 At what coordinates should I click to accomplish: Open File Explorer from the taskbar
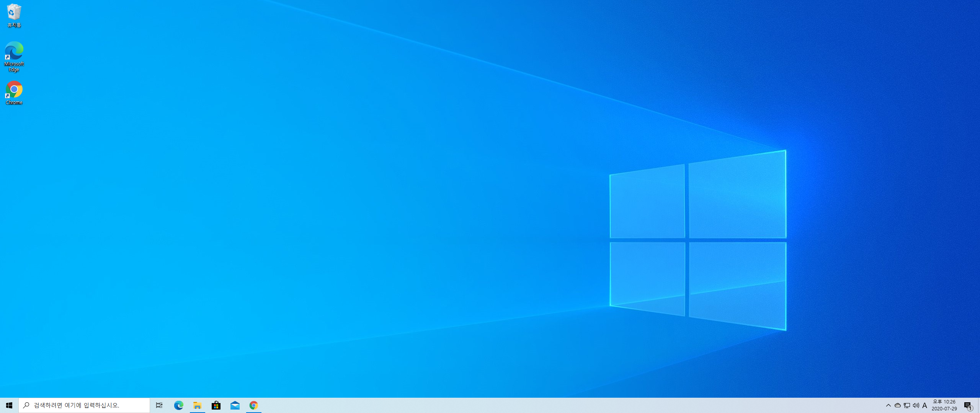coord(198,405)
